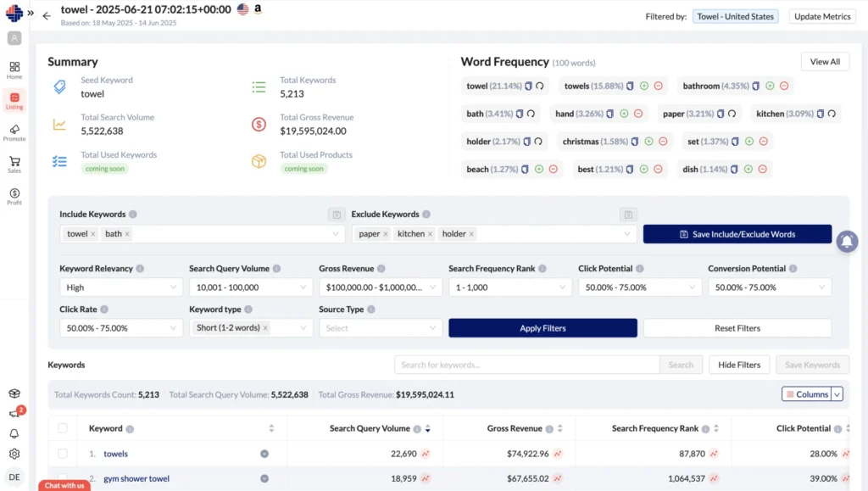Click the red minus icon next to 'bathroom'
868x491 pixels.
coord(784,86)
